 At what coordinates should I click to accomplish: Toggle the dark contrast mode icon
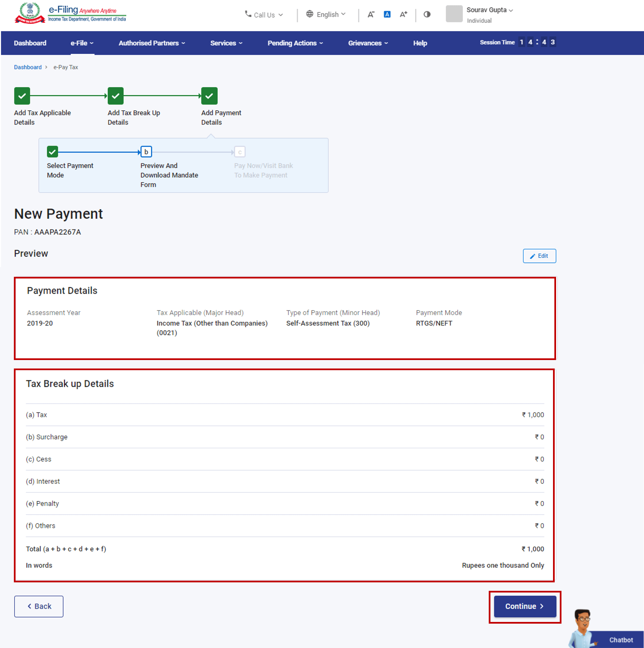427,15
